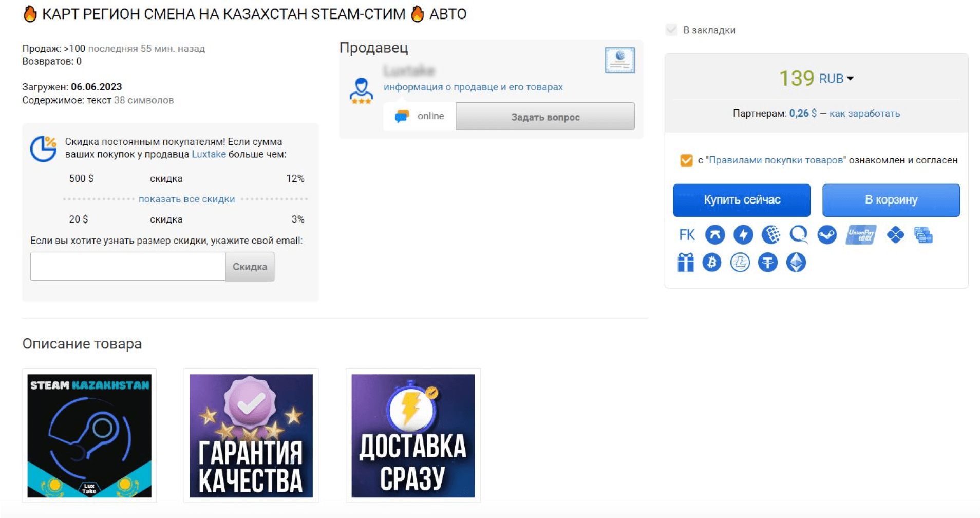Click "Задать вопрос" to message seller
980x518 pixels.
click(544, 117)
